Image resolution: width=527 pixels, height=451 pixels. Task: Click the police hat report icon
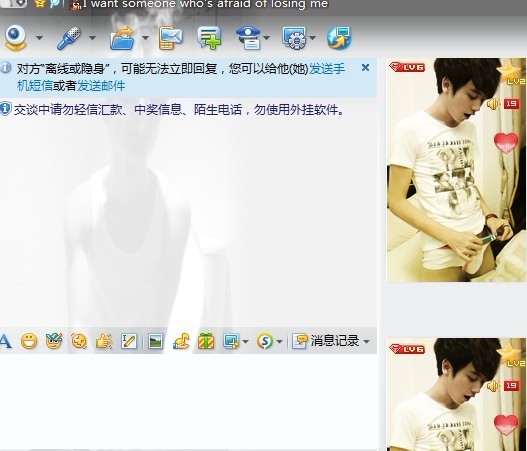pyautogui.click(x=249, y=38)
